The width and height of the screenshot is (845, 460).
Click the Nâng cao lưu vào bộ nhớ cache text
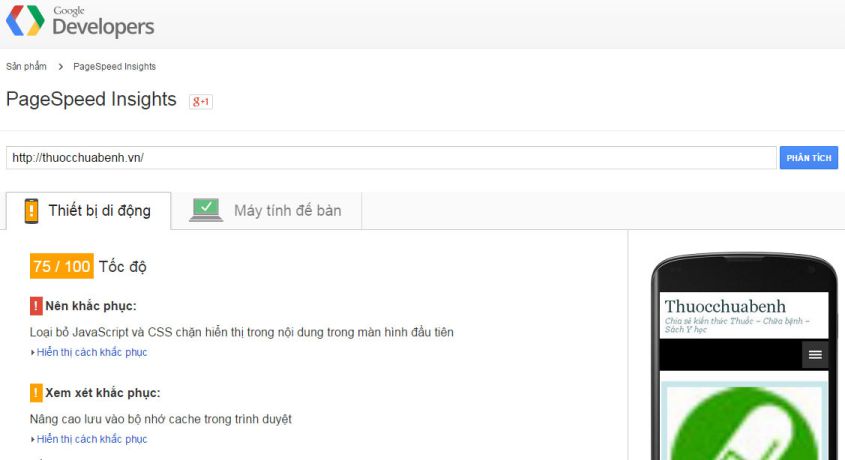click(161, 419)
